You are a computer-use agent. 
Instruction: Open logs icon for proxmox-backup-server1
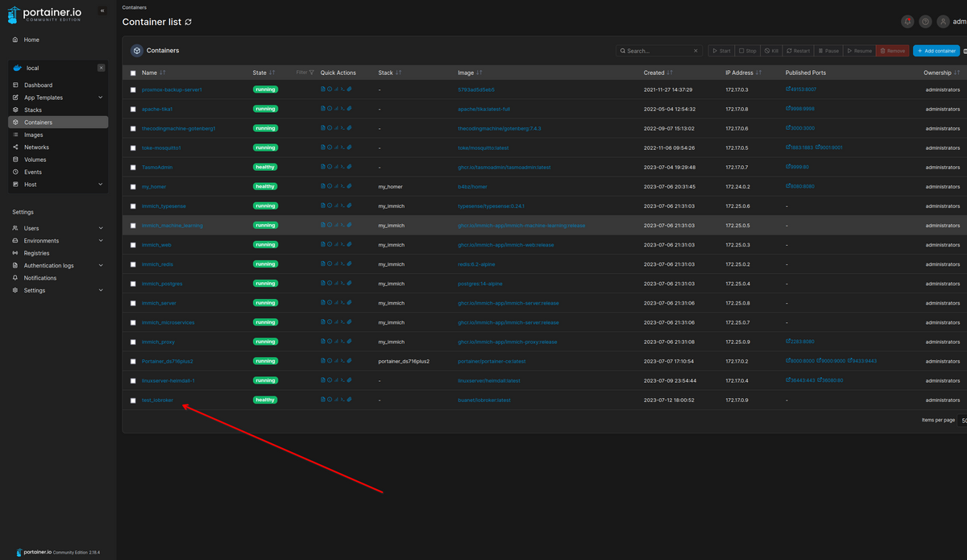coord(323,89)
